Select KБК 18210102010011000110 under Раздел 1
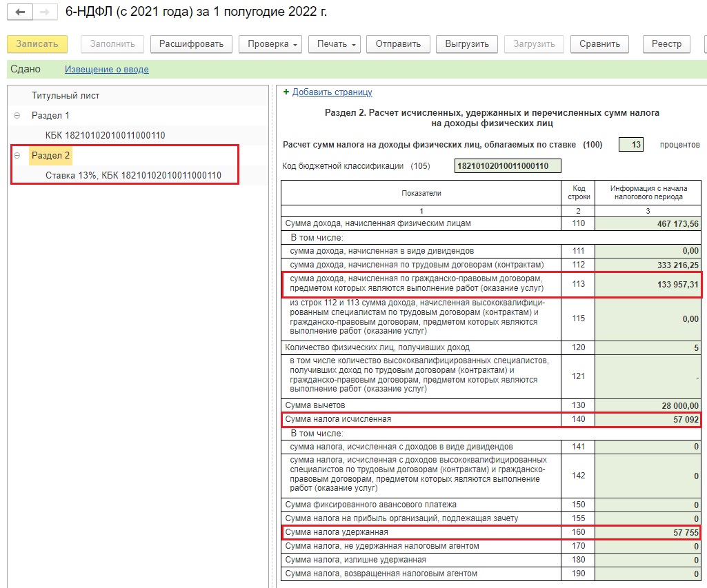This screenshot has height=588, width=707. coord(105,135)
